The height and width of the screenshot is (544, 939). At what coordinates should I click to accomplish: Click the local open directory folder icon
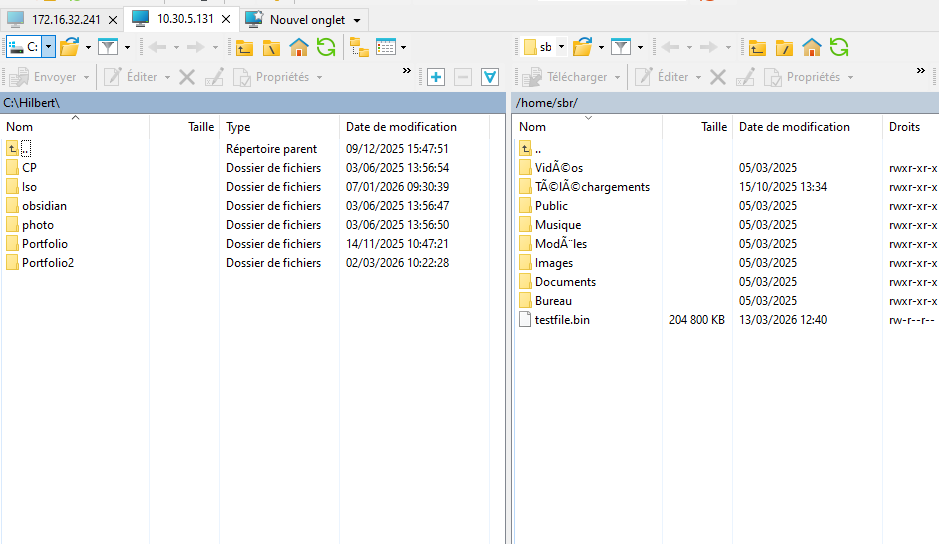[69, 47]
